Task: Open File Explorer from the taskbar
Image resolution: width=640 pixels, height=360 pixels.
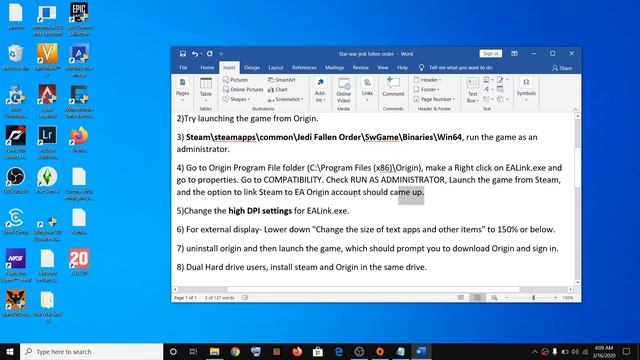Action: pos(214,351)
